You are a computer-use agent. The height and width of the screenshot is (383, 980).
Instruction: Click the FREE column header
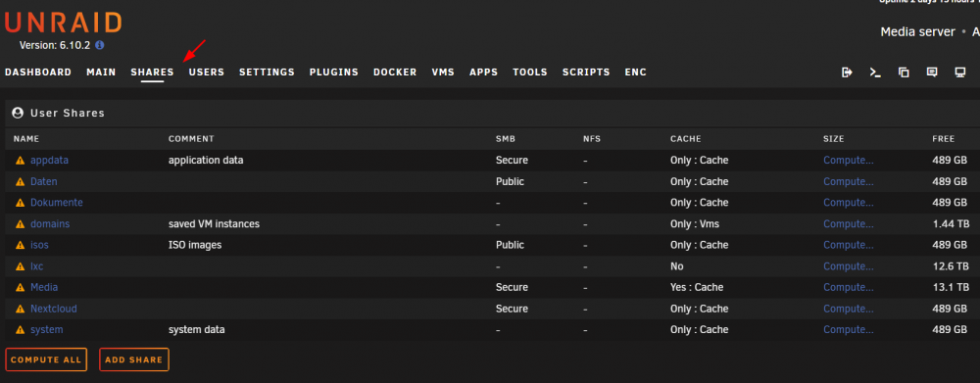(x=943, y=139)
